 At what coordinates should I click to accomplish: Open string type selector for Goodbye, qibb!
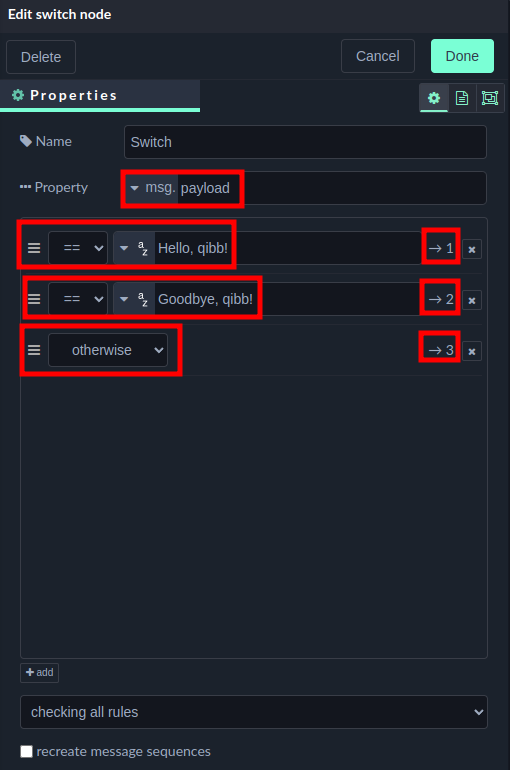pyautogui.click(x=134, y=299)
